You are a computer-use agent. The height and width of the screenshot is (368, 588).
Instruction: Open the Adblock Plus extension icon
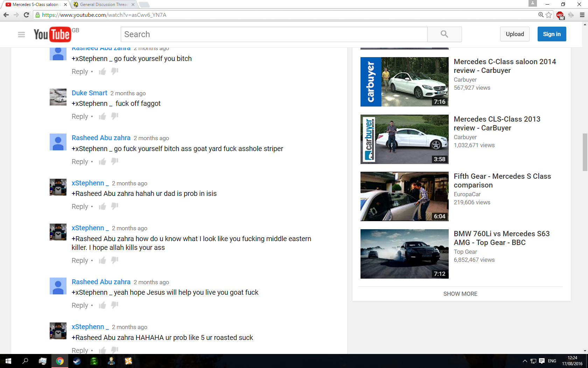click(x=560, y=15)
